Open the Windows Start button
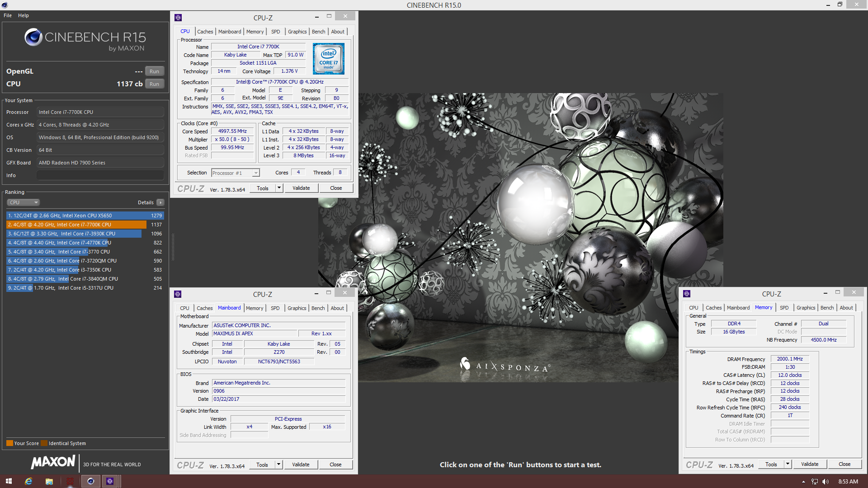 [9, 481]
